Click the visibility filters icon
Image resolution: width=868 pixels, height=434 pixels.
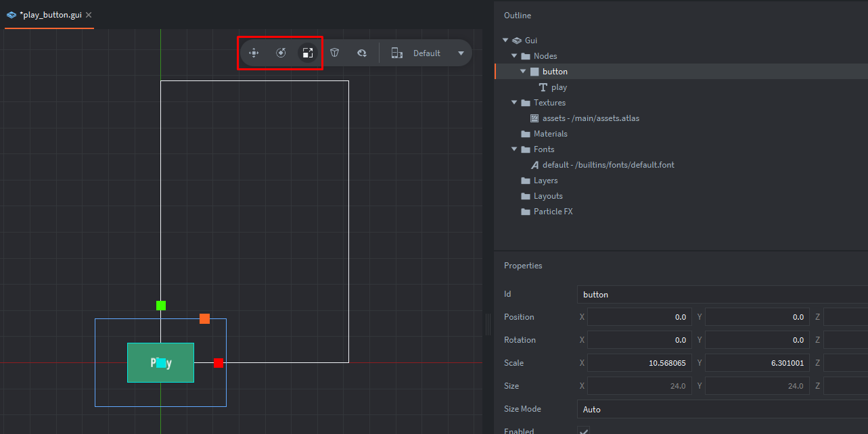coord(362,53)
